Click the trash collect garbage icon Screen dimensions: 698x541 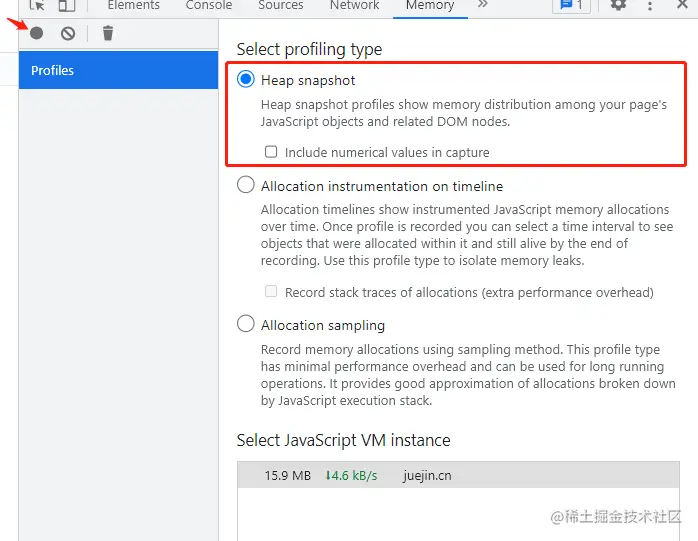[x=108, y=33]
